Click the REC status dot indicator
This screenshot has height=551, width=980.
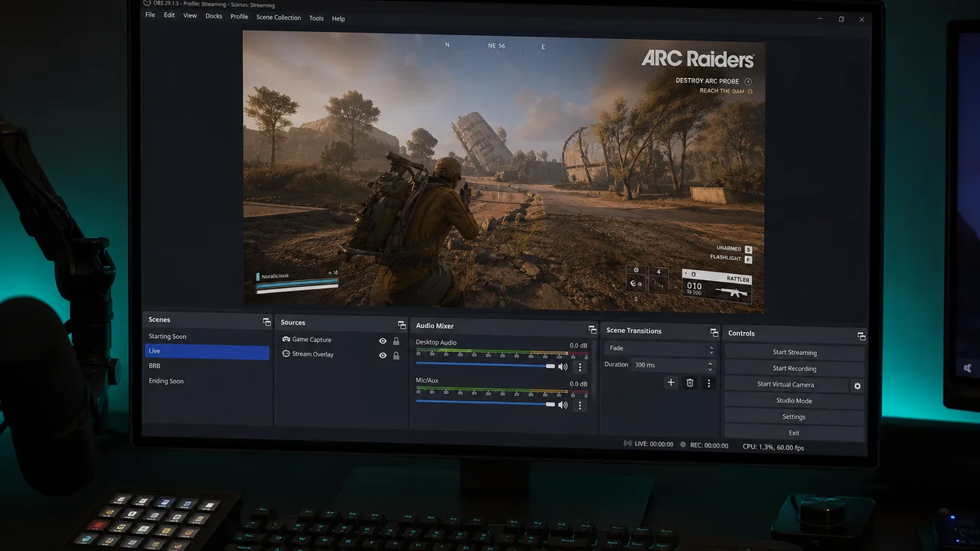click(683, 445)
